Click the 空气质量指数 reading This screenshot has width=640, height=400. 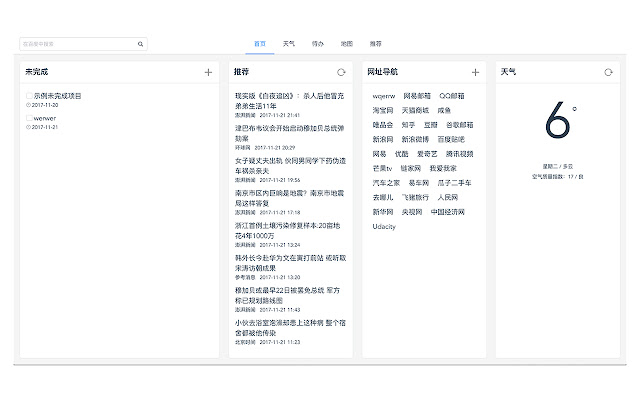[558, 177]
